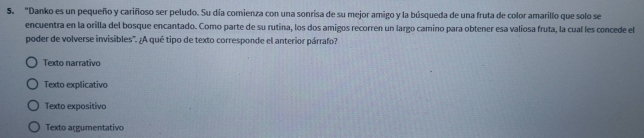Choose the "Texto explicativo" radio option
Viewport: 644px width, 138px height.
33,85
